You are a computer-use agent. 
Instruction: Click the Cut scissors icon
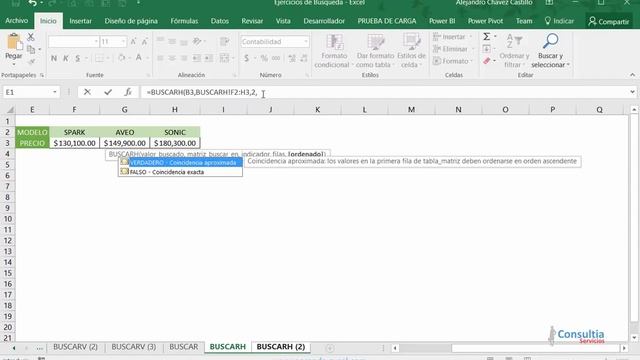31,37
